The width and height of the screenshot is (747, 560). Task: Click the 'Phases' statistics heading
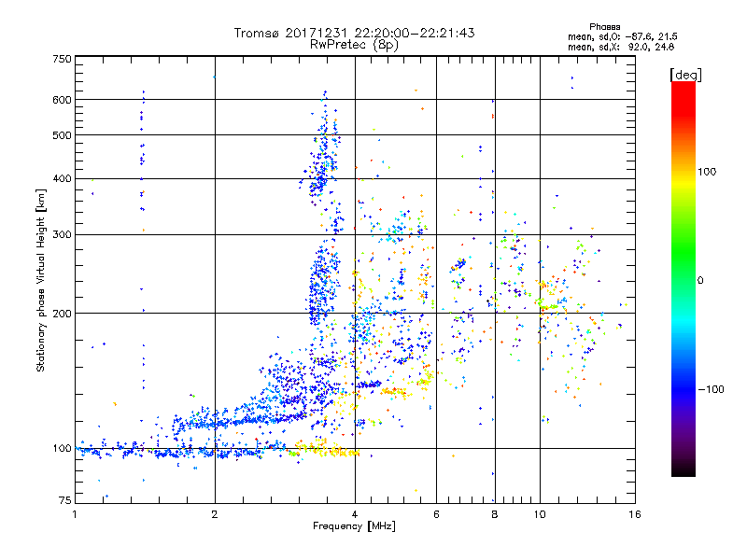(604, 27)
